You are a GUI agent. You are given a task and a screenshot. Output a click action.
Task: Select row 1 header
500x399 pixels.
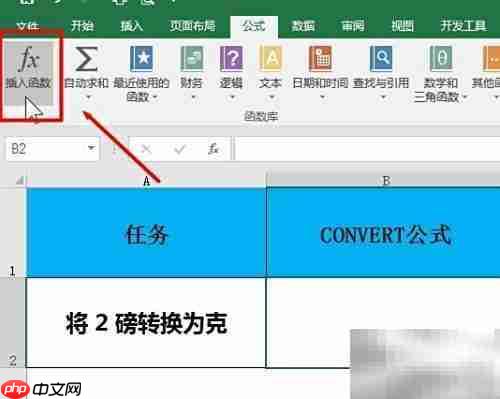pos(13,232)
